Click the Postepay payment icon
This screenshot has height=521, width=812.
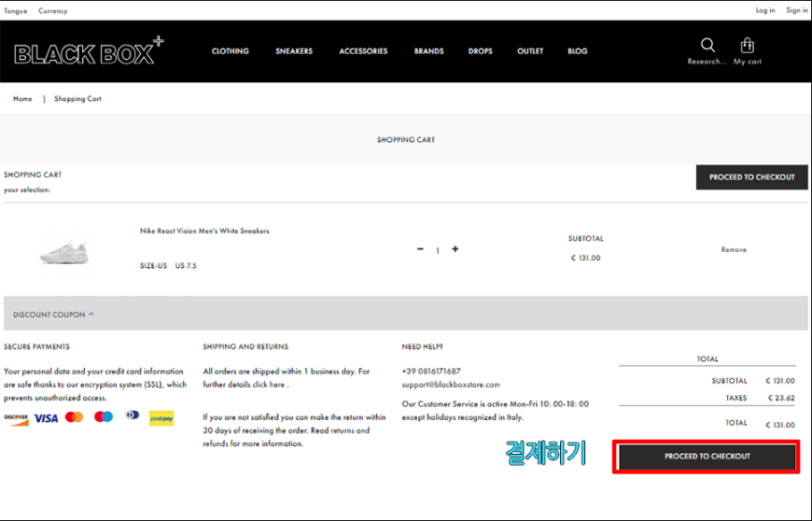(x=161, y=418)
